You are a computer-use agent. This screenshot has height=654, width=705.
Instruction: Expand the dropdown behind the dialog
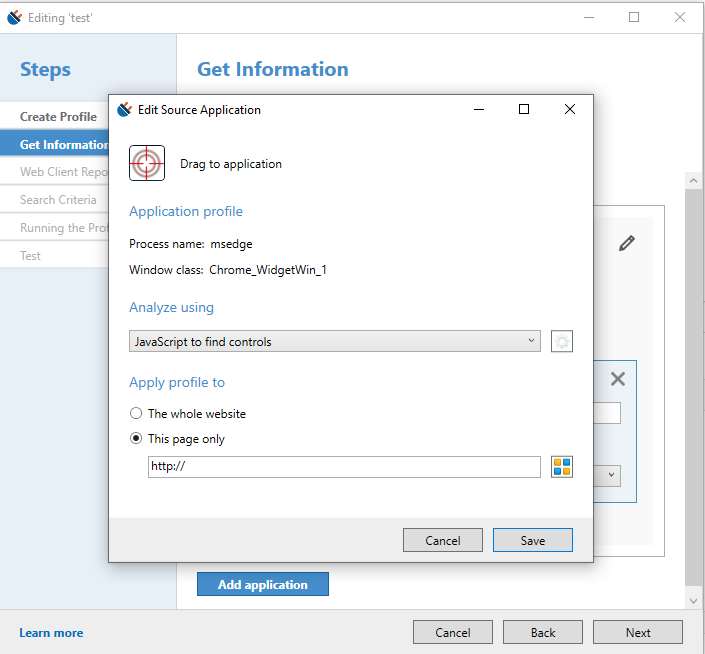(x=611, y=475)
